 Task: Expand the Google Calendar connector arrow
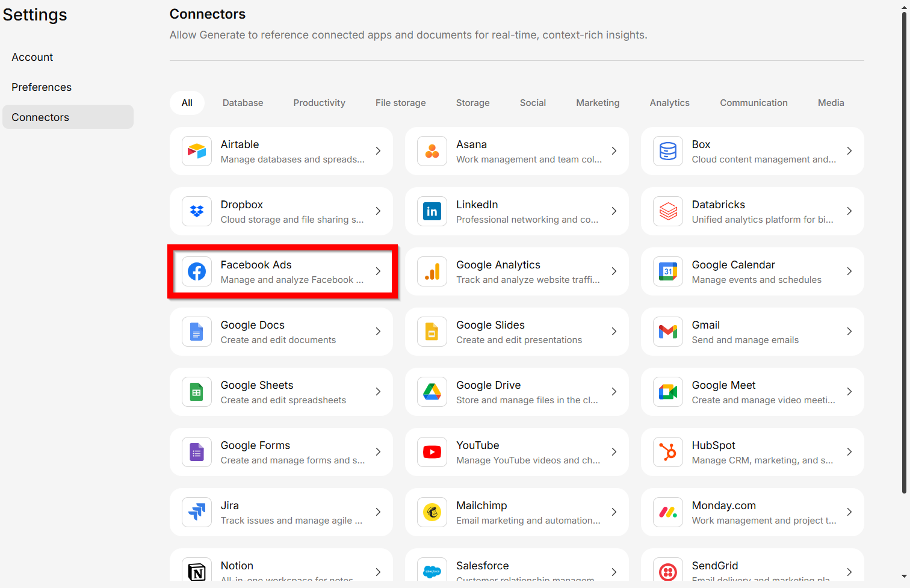(849, 271)
